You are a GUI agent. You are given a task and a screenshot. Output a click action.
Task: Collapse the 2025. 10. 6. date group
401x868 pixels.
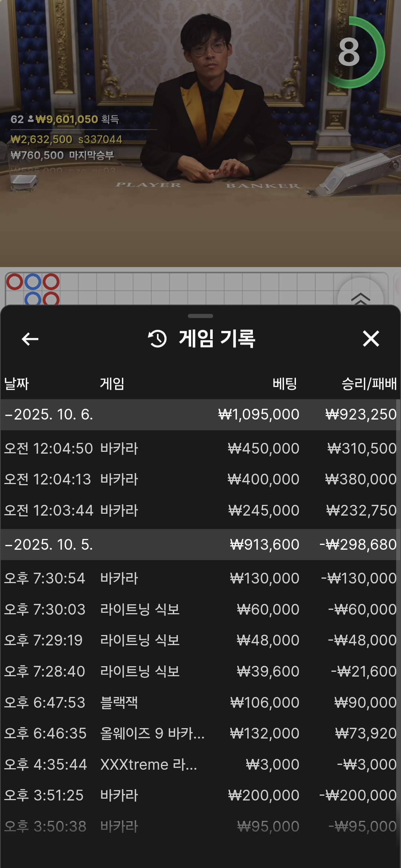[49, 414]
